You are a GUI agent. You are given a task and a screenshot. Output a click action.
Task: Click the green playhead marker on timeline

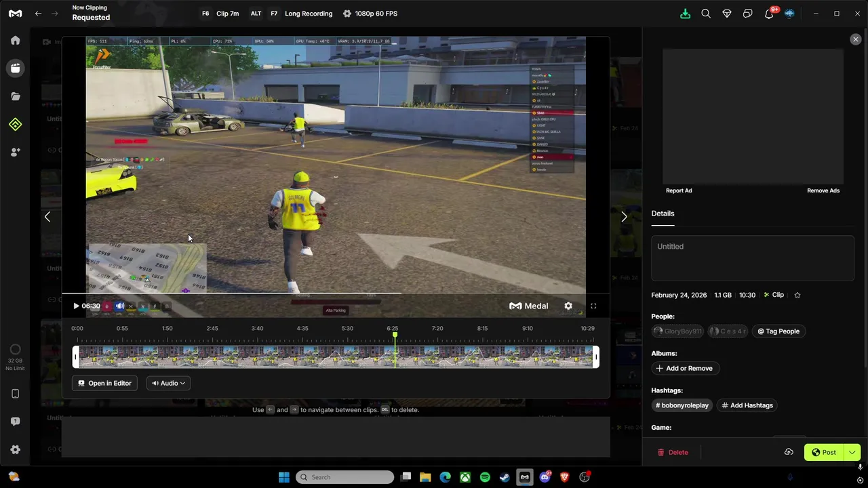click(x=395, y=335)
